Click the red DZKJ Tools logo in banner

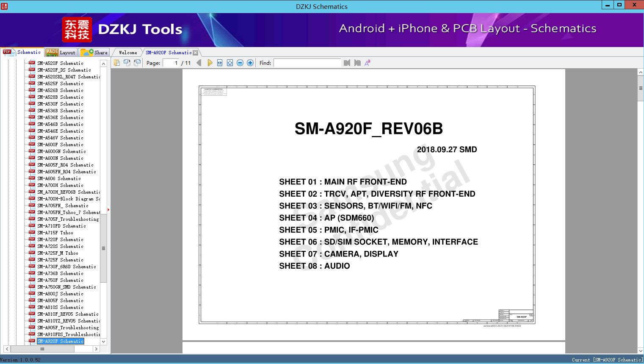click(x=77, y=30)
